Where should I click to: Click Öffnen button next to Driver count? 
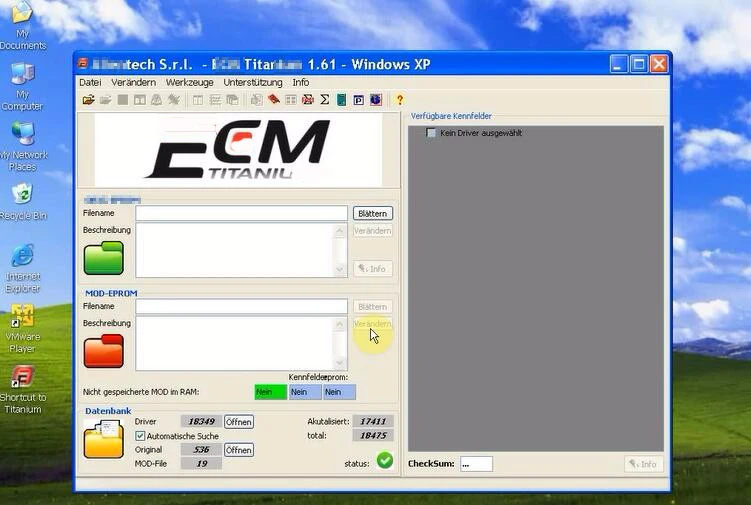click(239, 422)
